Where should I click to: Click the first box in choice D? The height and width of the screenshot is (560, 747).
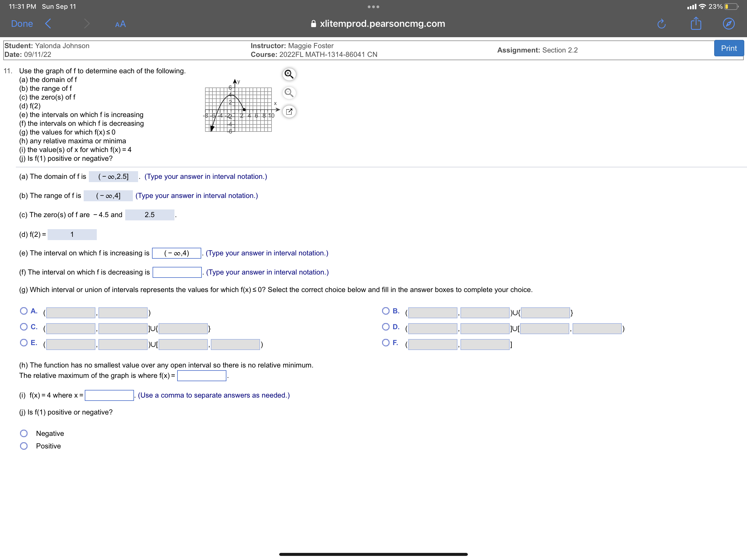(433, 329)
